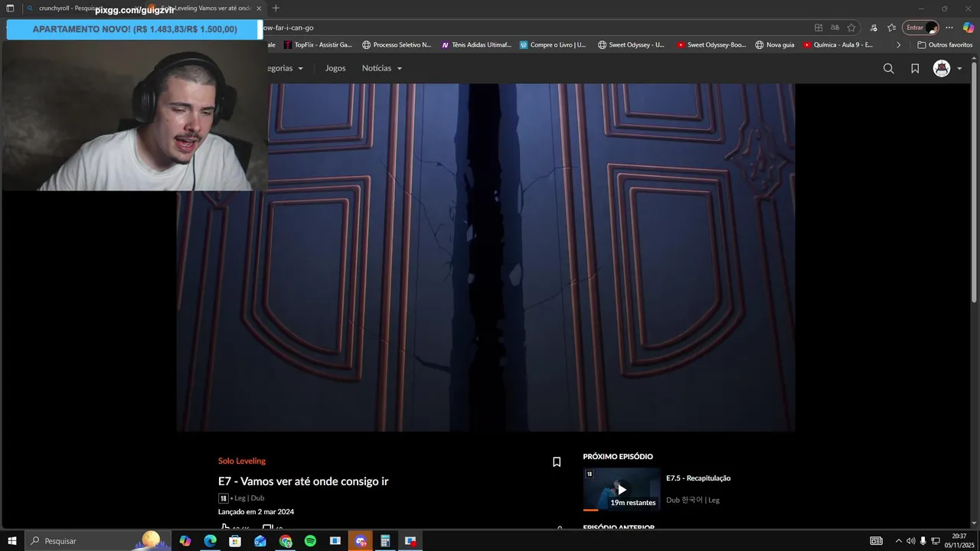Image resolution: width=980 pixels, height=551 pixels.
Task: Click the donation goal APARTAMENTO NOVO banner
Action: coord(135,29)
